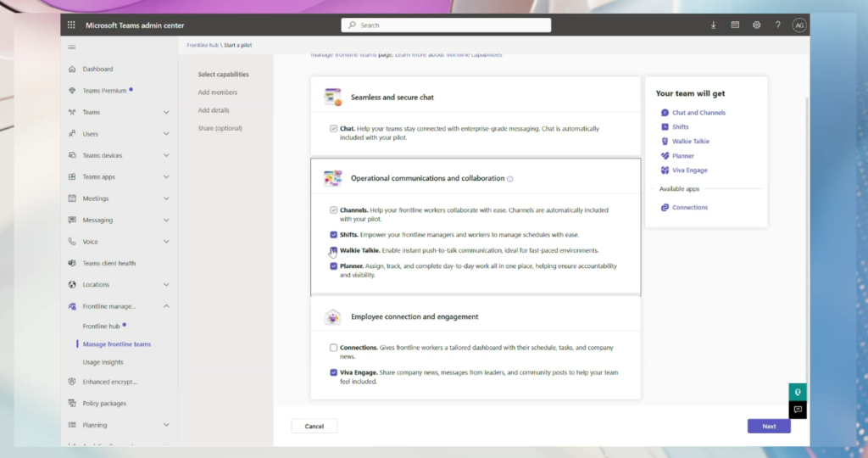Collapse the Frontline management section
Viewport: 868px width, 458px height.
tap(166, 306)
